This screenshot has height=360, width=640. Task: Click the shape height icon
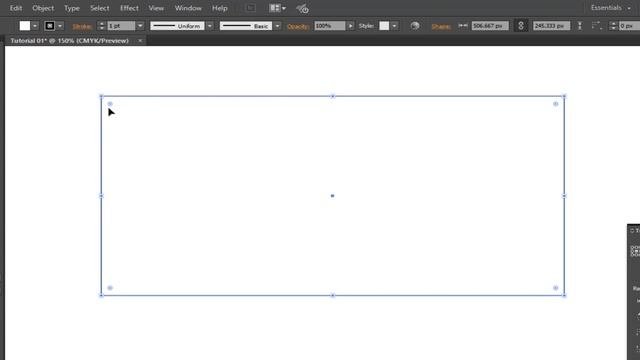580,26
